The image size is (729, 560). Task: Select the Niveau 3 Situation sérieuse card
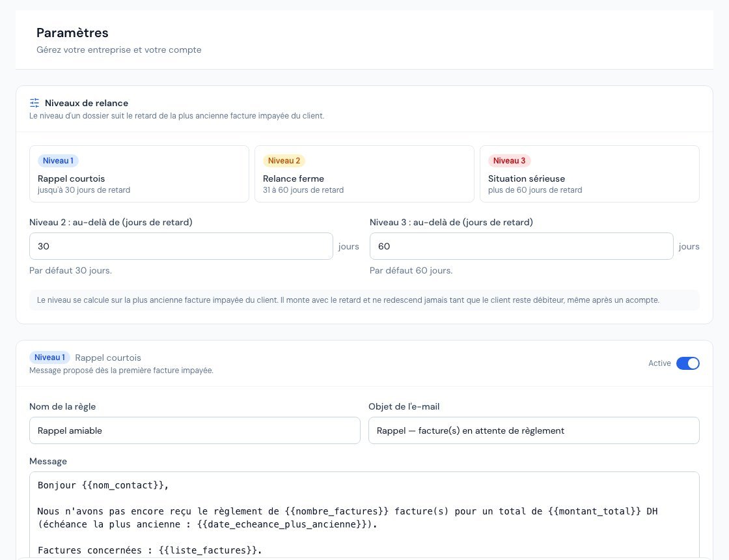[x=590, y=174]
